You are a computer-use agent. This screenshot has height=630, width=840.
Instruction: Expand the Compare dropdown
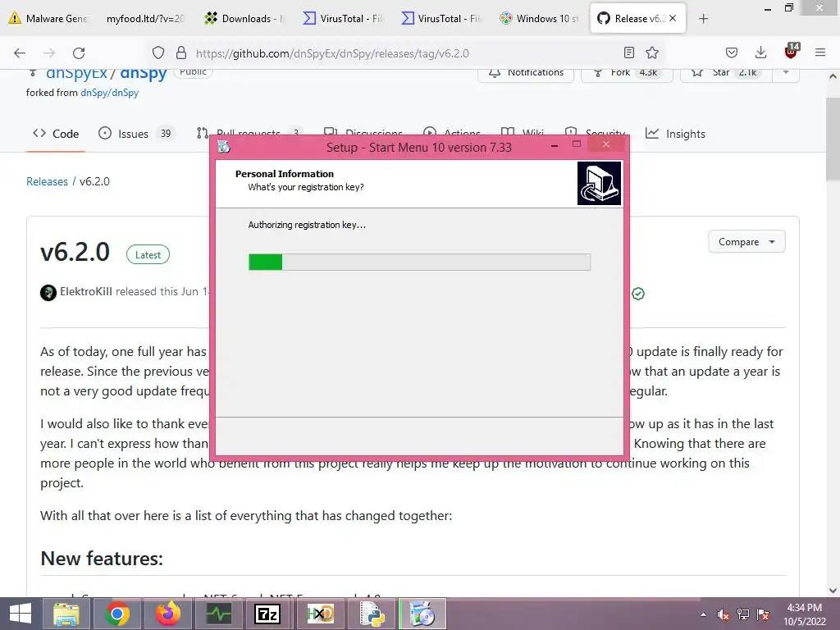coord(746,242)
